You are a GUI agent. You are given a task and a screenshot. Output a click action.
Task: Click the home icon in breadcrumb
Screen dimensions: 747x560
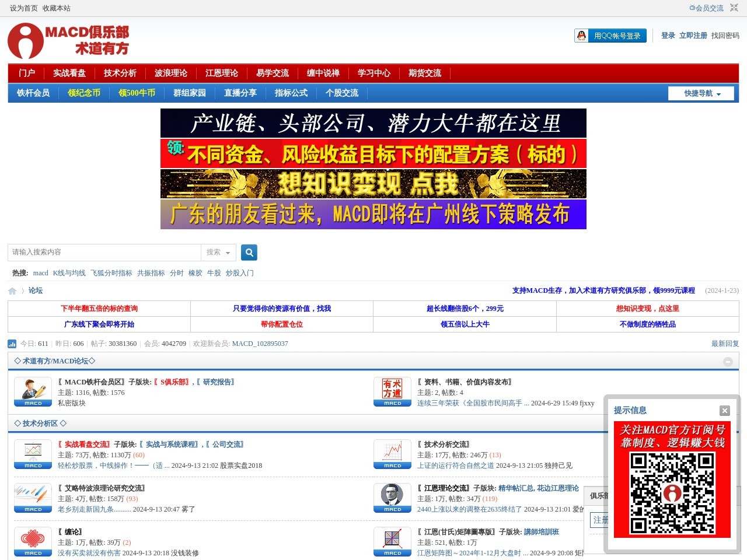[12, 290]
